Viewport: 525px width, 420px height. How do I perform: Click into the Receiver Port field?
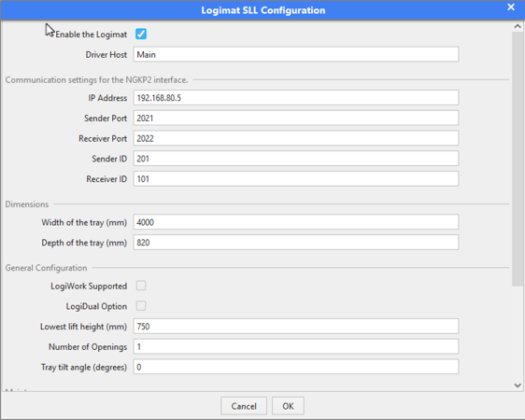pos(296,138)
